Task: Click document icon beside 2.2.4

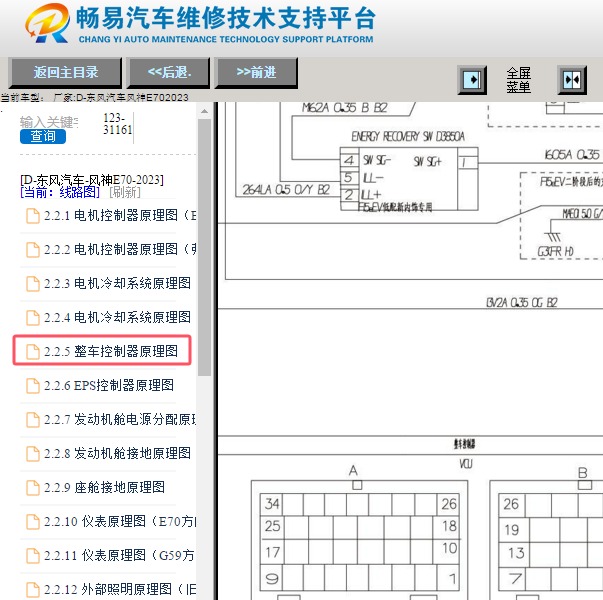Action: 33,317
